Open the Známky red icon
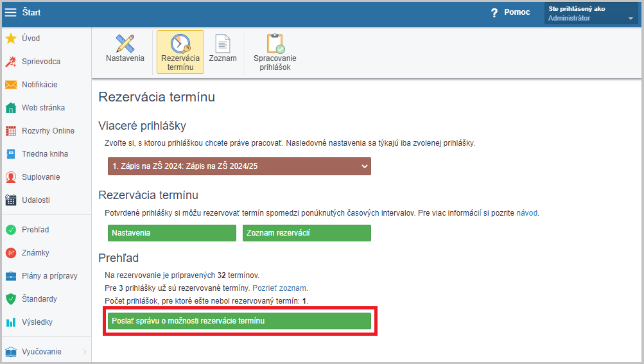The image size is (644, 364). pos(11,253)
